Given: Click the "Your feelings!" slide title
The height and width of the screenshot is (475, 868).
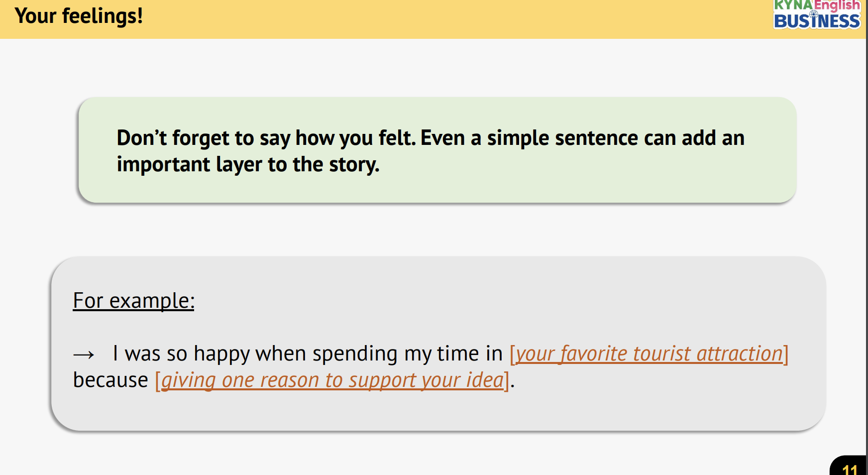Looking at the screenshot, I should pos(79,16).
